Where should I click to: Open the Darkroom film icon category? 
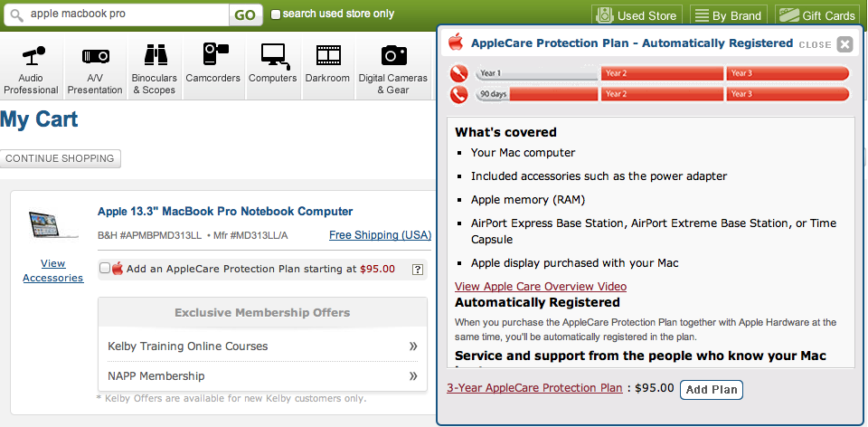[329, 55]
